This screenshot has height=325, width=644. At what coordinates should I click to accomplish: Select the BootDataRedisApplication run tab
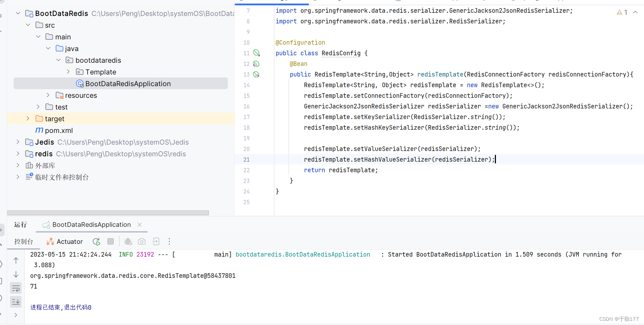coord(91,225)
